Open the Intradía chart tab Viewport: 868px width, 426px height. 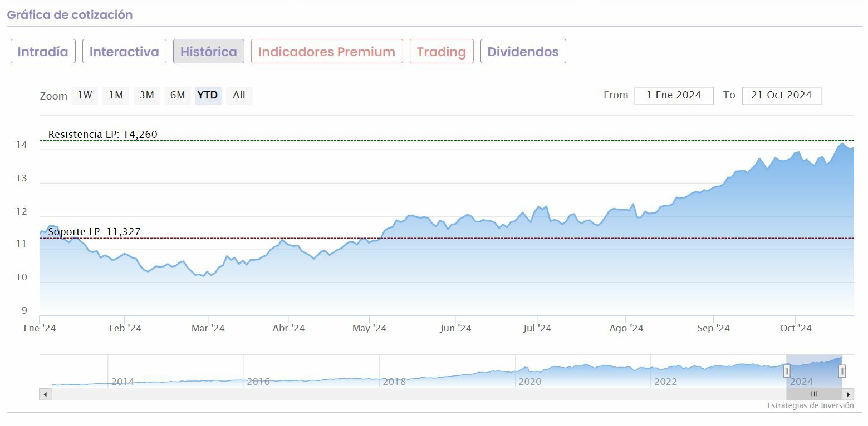(x=43, y=52)
